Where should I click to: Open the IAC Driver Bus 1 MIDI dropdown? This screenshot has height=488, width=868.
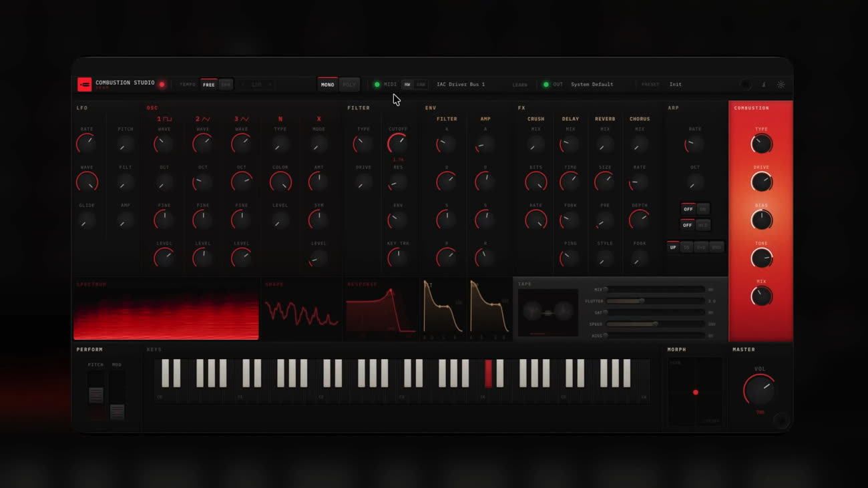(461, 85)
